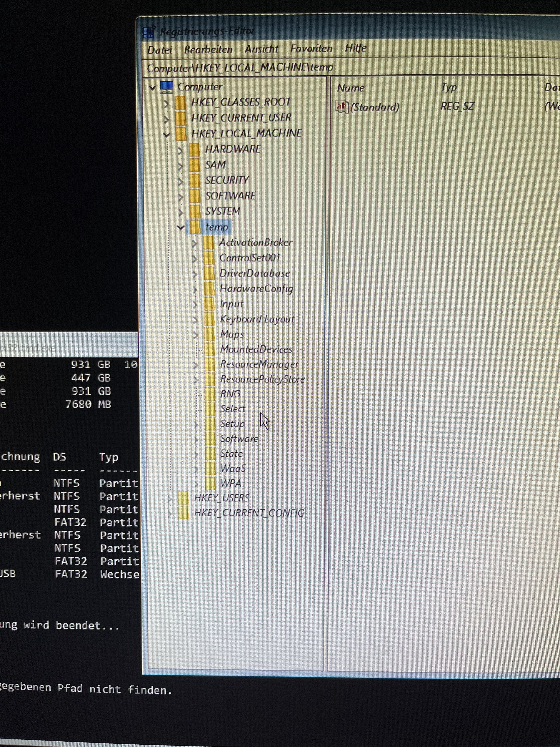
Task: Open the Hilfe menu
Action: click(355, 48)
